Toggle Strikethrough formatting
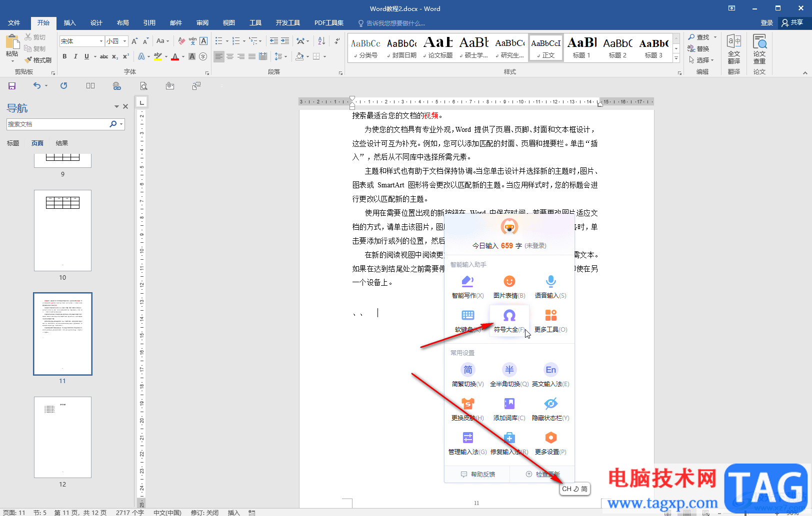This screenshot has width=812, height=516. (x=104, y=56)
